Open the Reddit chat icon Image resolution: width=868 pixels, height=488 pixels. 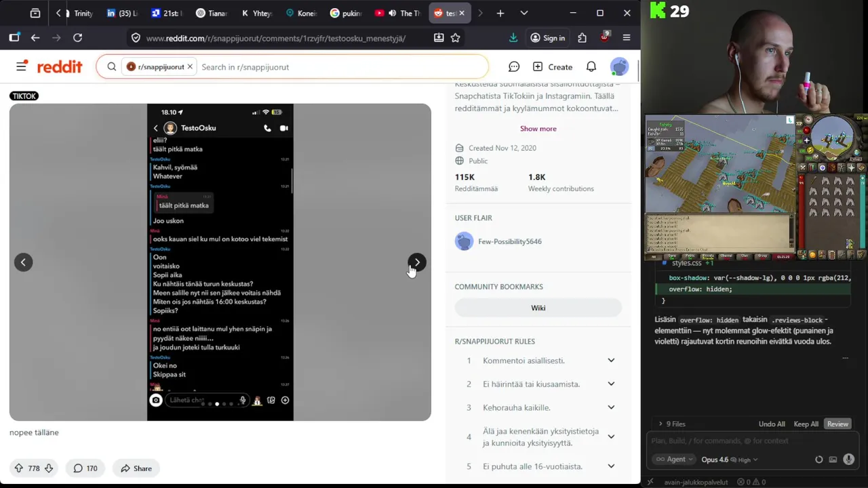point(514,67)
